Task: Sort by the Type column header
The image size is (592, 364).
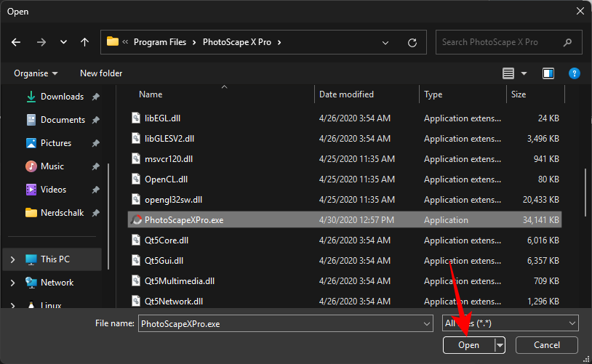Action: [x=433, y=94]
